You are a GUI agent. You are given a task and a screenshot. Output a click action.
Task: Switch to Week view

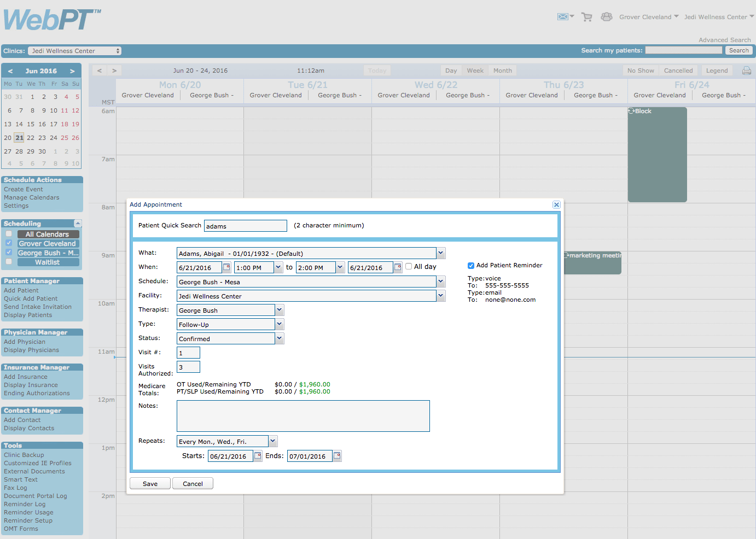(x=475, y=71)
